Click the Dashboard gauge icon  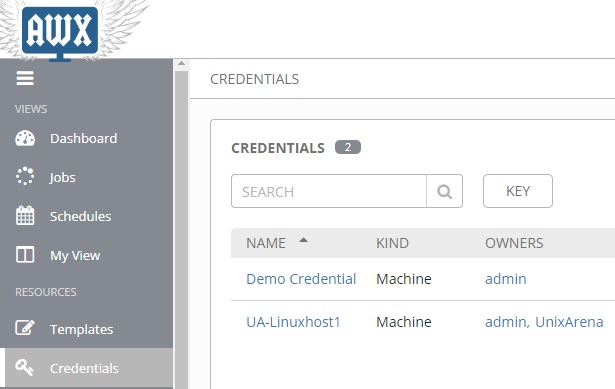click(x=25, y=138)
